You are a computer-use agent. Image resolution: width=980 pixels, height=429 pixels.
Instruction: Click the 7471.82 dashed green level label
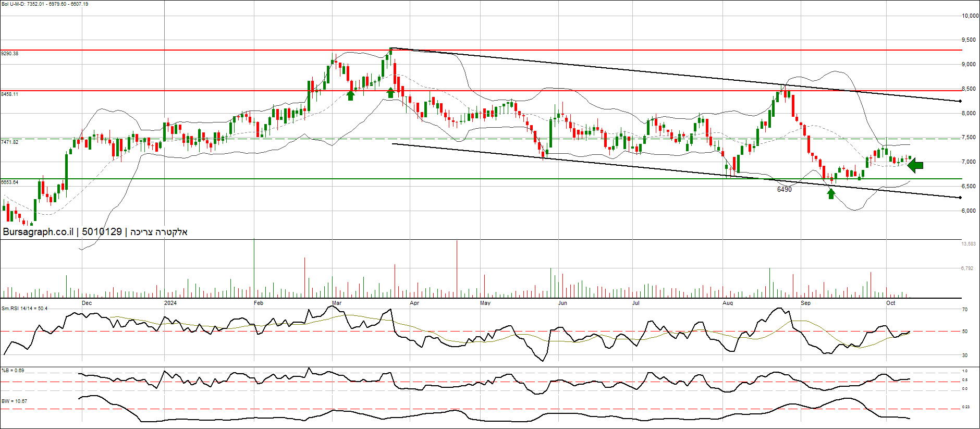[10, 142]
